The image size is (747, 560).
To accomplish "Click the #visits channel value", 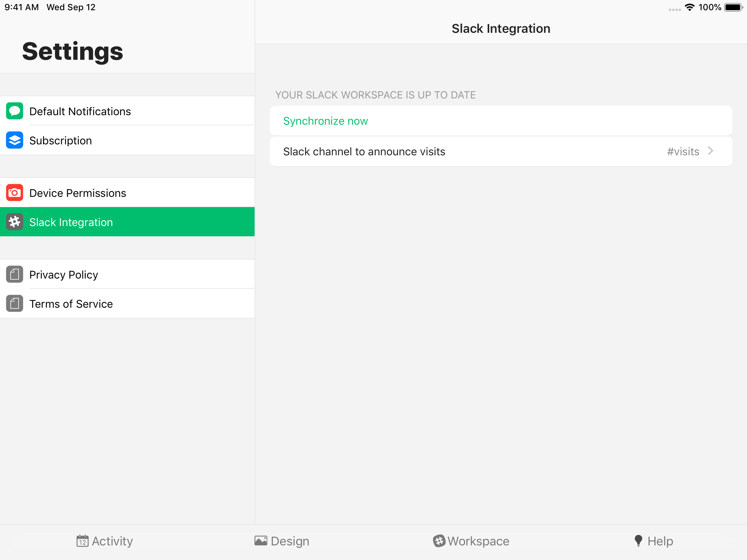I will coord(683,152).
